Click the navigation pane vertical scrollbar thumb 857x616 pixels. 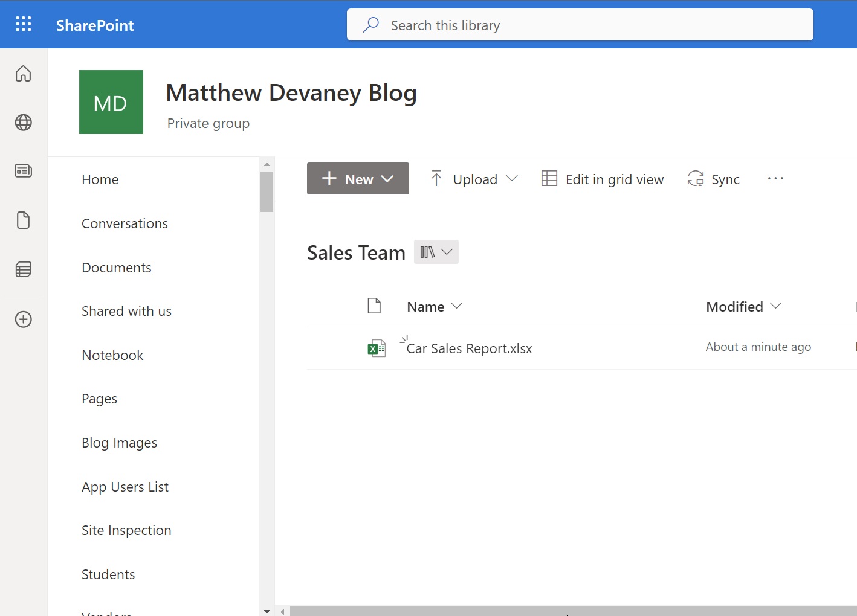click(267, 192)
